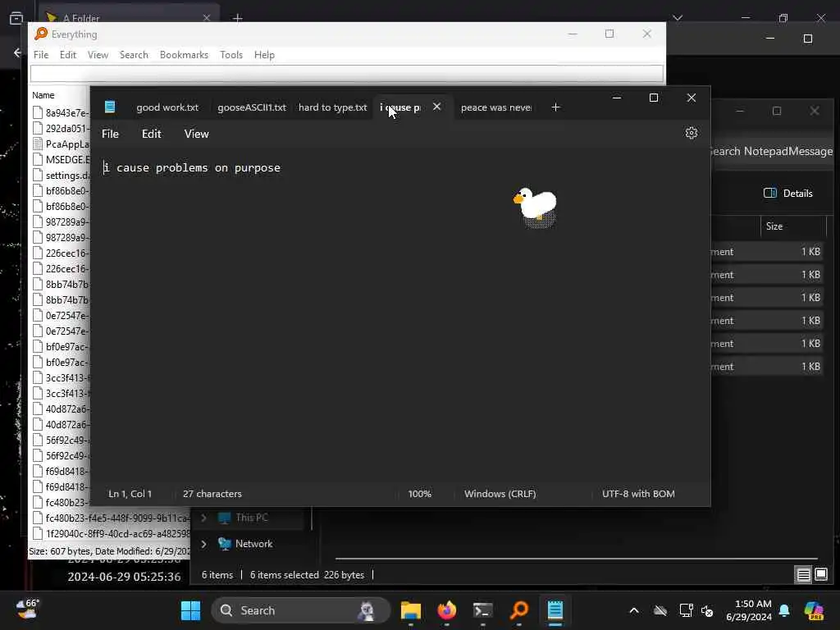The image size is (840, 630).
Task: Select PcaAppLa file in Everything list
Action: pos(61,144)
